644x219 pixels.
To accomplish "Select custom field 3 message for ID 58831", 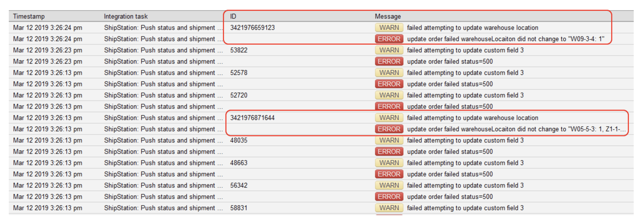I will 465,208.
